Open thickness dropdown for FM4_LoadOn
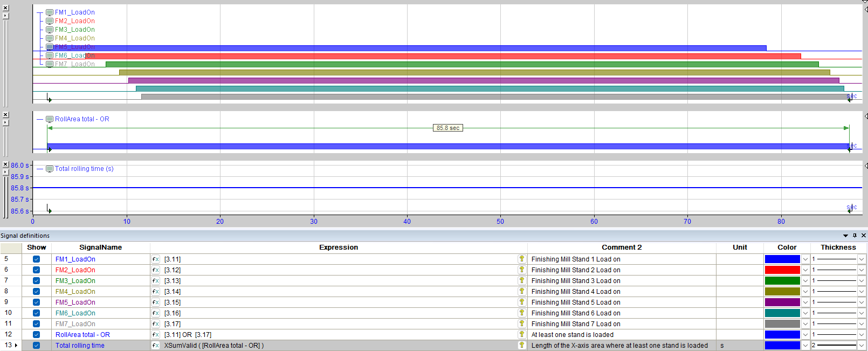Image resolution: width=868 pixels, height=351 pixels. (x=862, y=292)
